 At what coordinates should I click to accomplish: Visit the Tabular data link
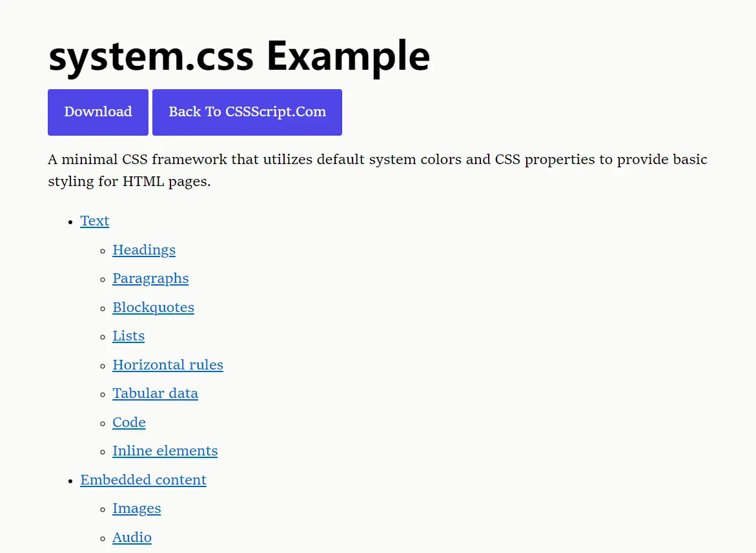tap(155, 393)
